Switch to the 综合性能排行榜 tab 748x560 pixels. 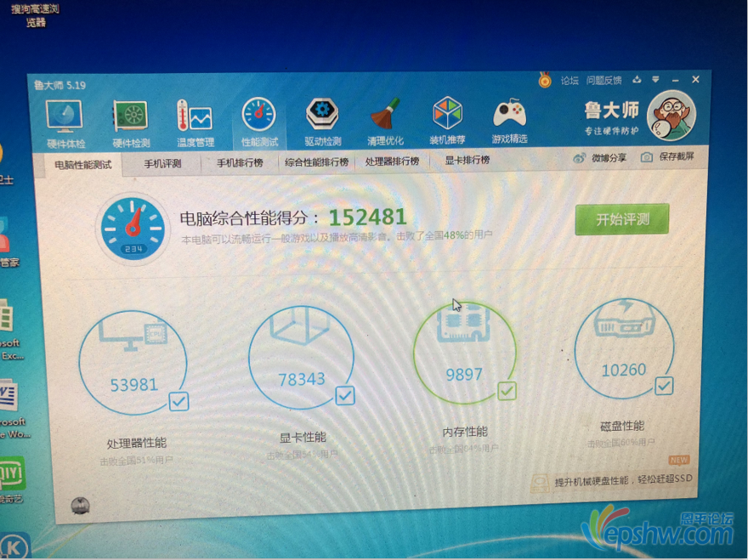pos(317,162)
